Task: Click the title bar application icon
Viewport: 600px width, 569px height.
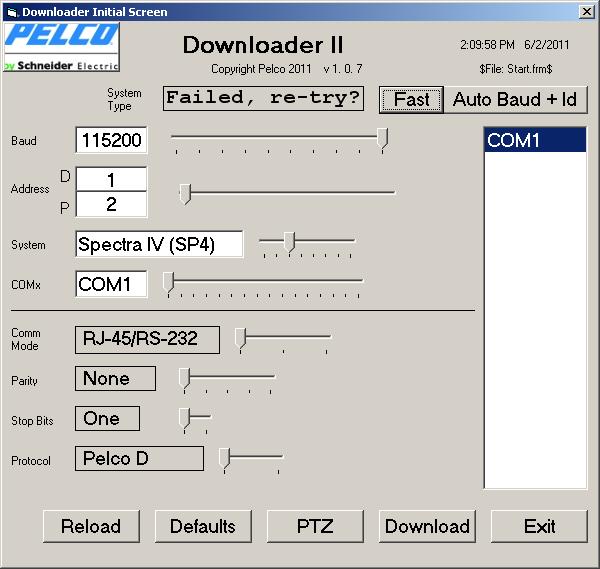Action: click(x=12, y=12)
